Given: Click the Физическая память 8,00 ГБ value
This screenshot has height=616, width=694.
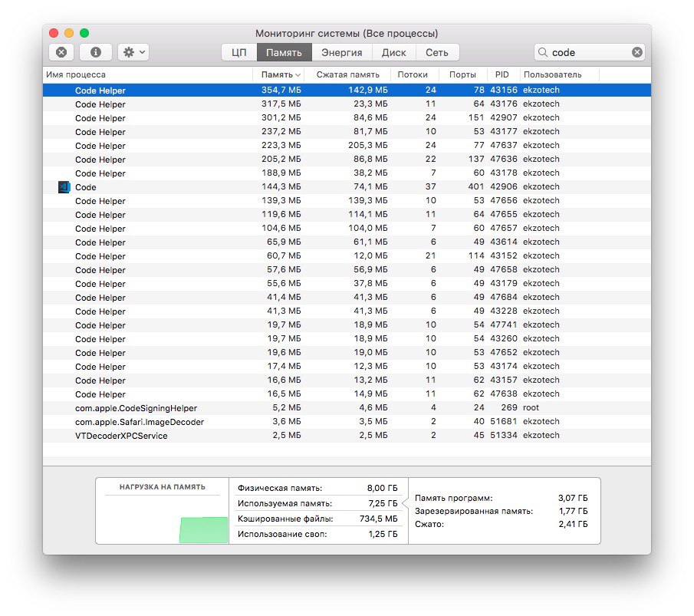Looking at the screenshot, I should (382, 488).
